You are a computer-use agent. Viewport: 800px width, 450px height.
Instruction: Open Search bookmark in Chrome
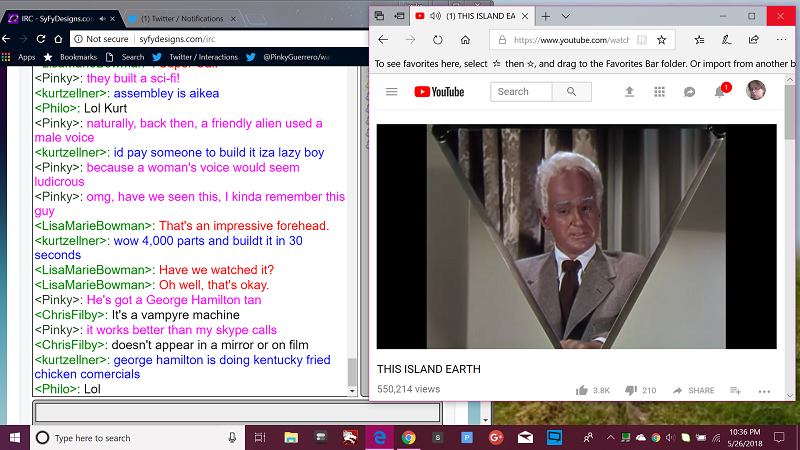pos(125,57)
